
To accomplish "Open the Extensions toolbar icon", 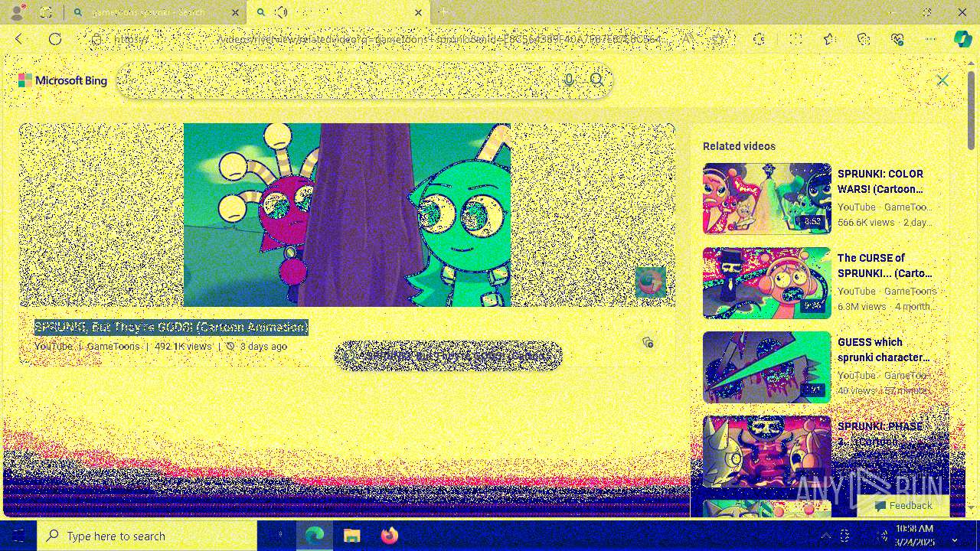I will point(759,39).
